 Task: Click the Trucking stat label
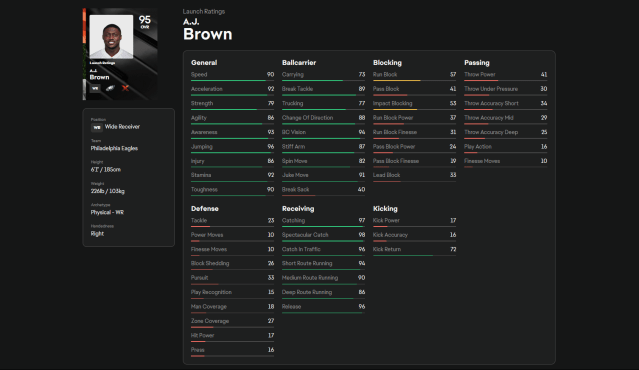[x=292, y=104]
